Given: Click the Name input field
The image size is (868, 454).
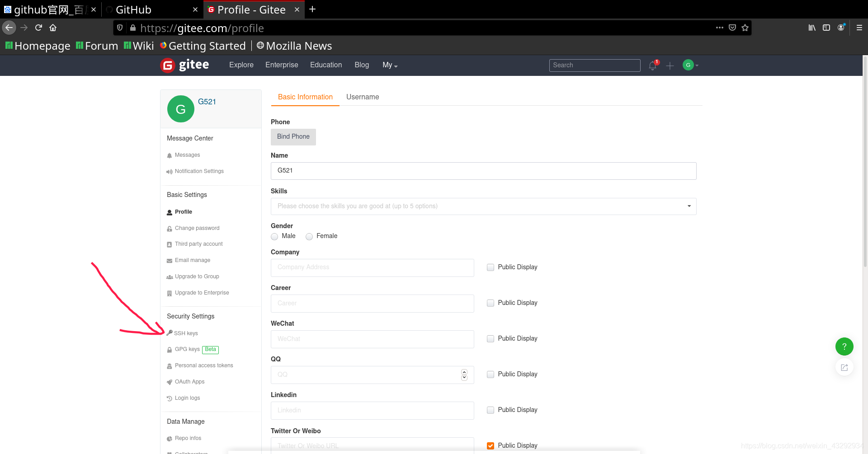Looking at the screenshot, I should [483, 171].
